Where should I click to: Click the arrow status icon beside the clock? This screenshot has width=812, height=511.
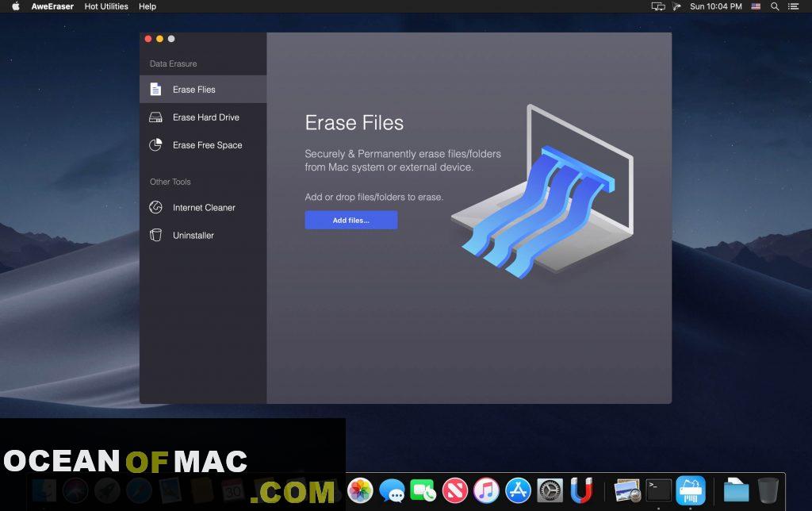[676, 6]
